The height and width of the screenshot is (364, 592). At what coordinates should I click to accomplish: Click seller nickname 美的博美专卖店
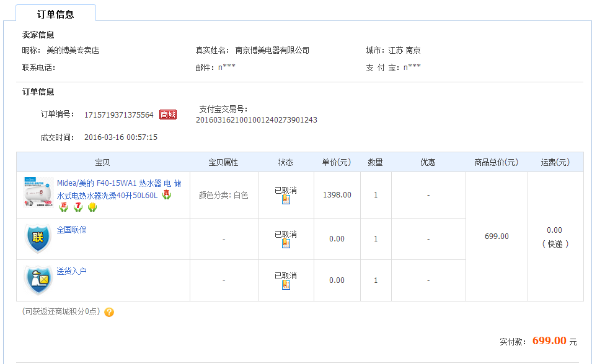click(73, 50)
